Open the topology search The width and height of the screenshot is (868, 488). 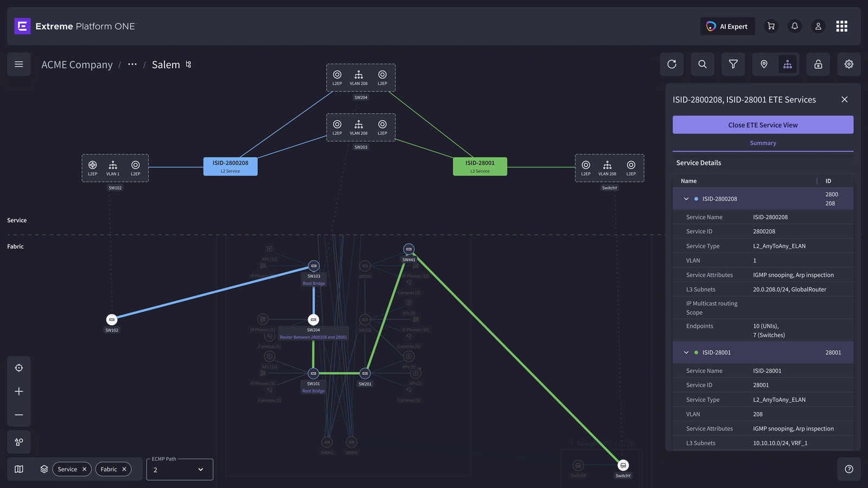pos(703,65)
